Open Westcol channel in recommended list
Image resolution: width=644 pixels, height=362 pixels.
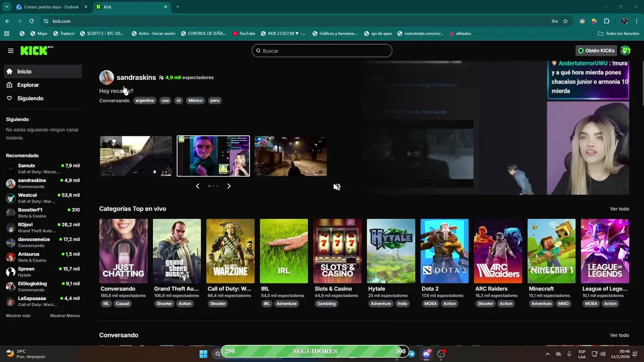(43, 198)
